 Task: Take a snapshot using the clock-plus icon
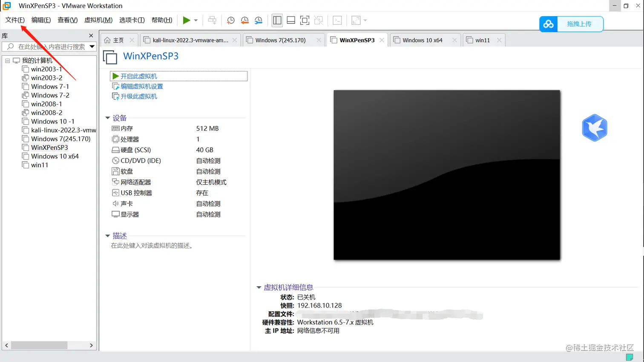[x=230, y=20]
